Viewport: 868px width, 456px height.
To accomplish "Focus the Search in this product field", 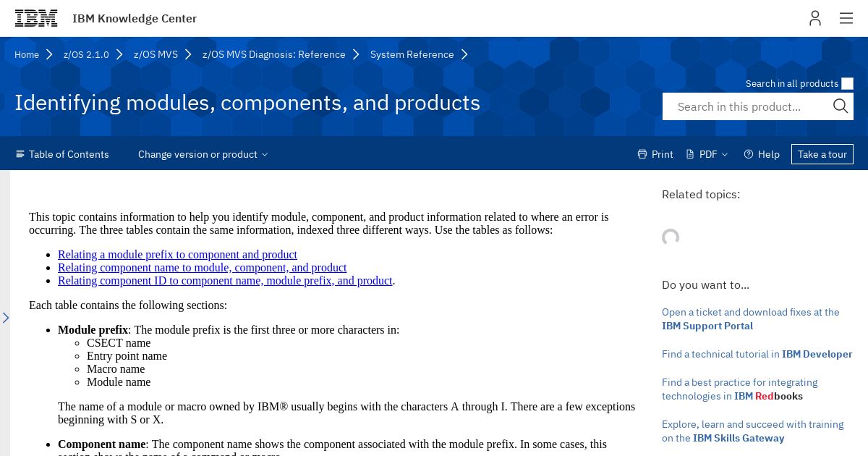I will click(745, 106).
